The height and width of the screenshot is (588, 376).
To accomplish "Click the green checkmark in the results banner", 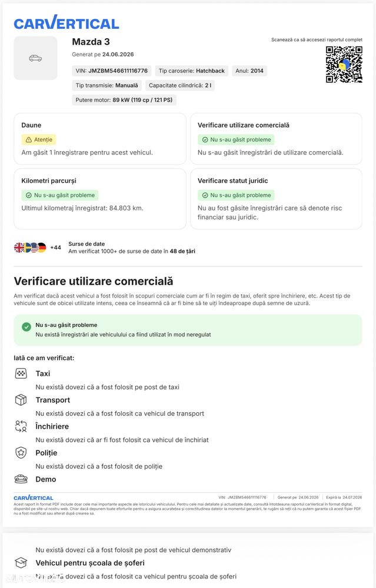I will coord(26,326).
